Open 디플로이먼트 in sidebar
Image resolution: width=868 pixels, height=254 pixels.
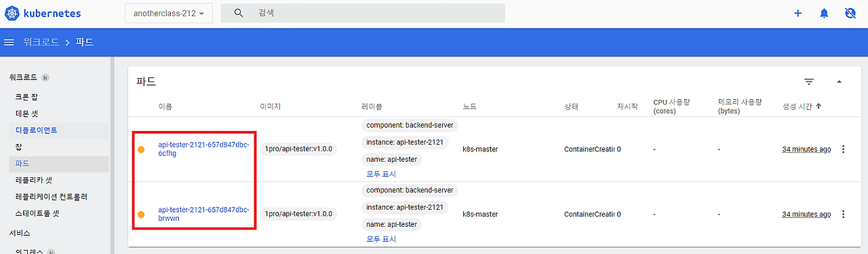(x=37, y=130)
